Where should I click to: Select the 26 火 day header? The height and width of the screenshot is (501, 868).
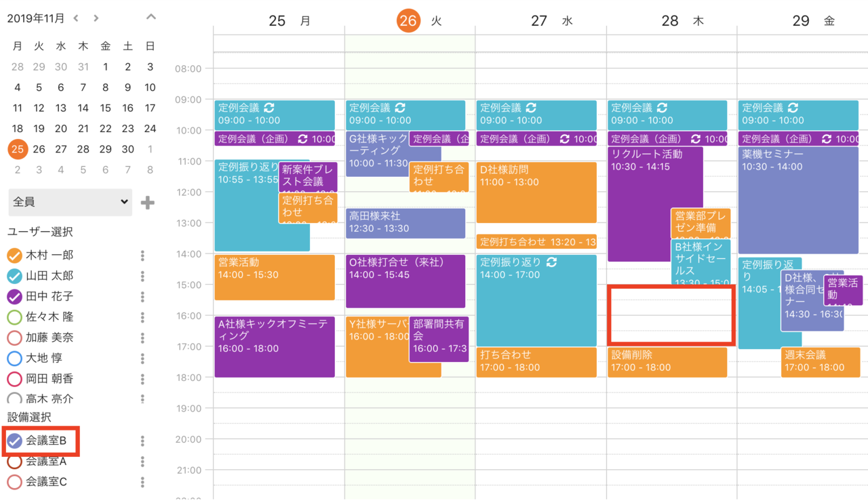pyautogui.click(x=419, y=21)
